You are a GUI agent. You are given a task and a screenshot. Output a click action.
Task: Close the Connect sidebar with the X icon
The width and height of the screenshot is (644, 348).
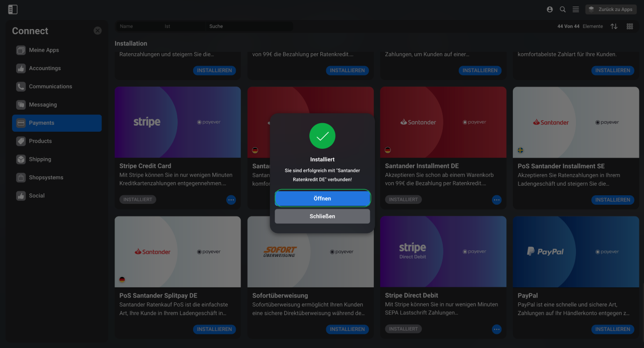[98, 31]
